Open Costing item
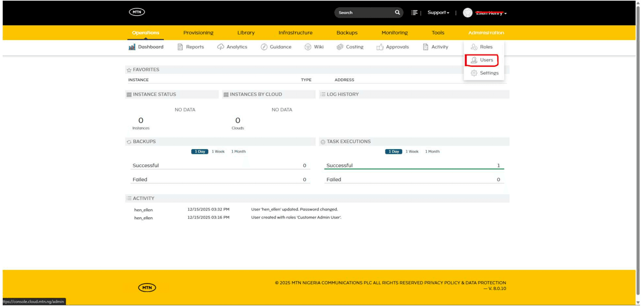 pos(350,47)
